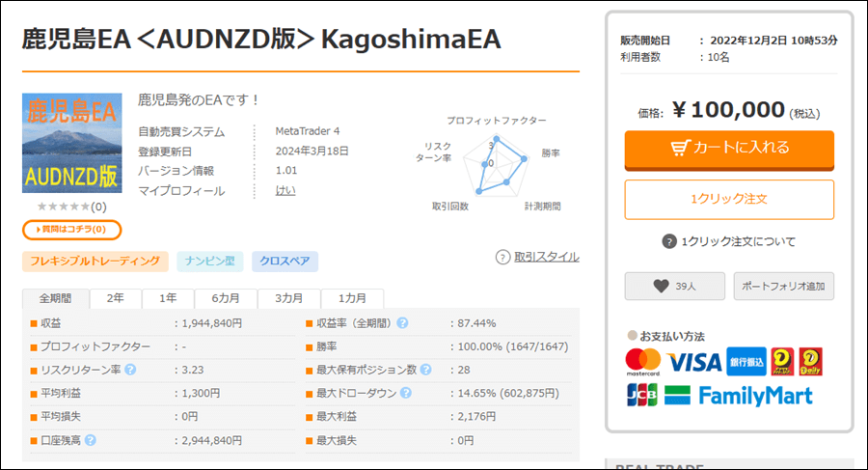Click the 1クリック注文 button
The image size is (868, 470).
click(x=729, y=200)
